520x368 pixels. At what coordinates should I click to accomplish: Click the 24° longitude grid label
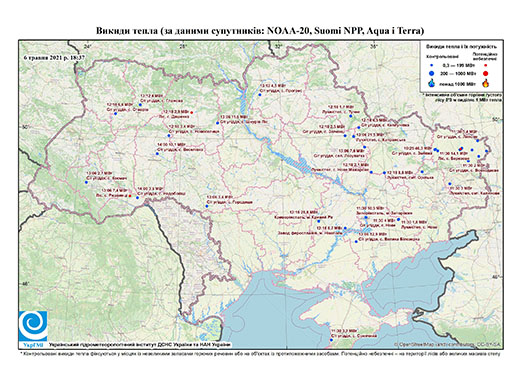(x=87, y=46)
